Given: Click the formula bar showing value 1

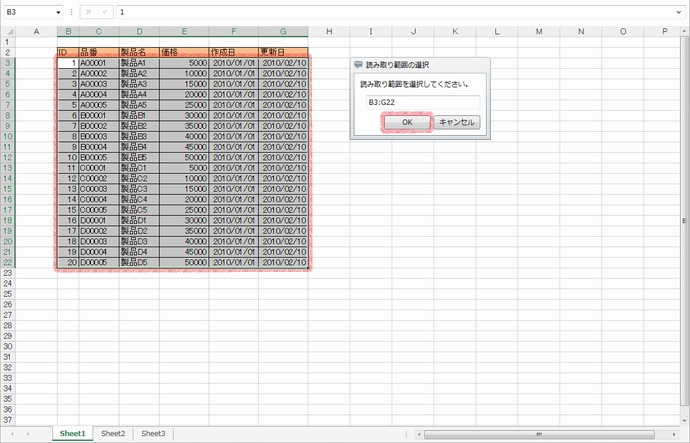Looking at the screenshot, I should 400,12.
